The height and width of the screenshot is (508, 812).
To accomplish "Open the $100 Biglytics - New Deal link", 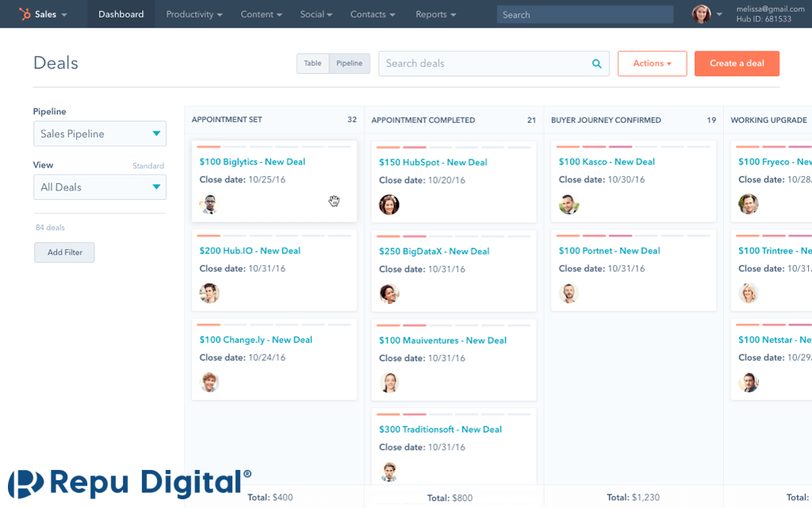I will coord(252,162).
